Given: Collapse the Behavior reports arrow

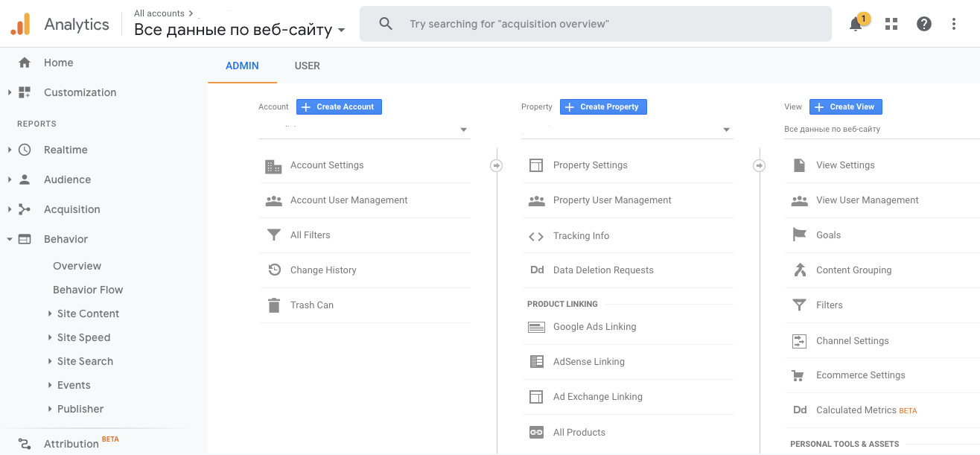Looking at the screenshot, I should pos(10,239).
